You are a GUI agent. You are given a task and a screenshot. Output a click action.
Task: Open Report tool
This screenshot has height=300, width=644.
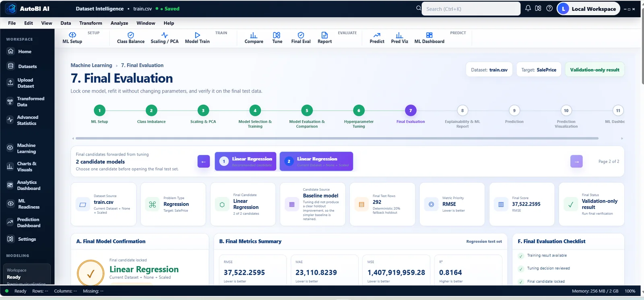[325, 38]
